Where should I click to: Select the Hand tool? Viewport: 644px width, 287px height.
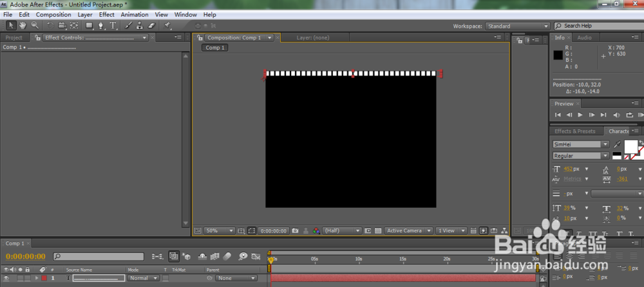click(x=23, y=26)
